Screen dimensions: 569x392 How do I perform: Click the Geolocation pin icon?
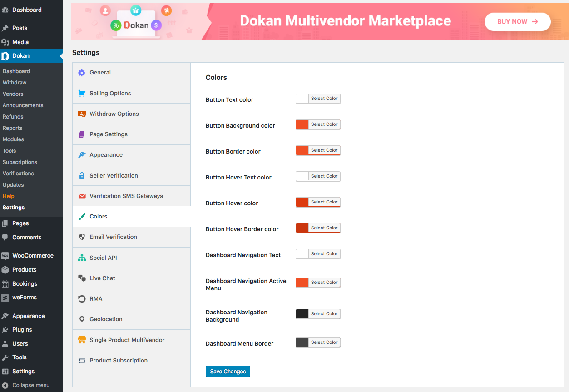click(x=82, y=319)
